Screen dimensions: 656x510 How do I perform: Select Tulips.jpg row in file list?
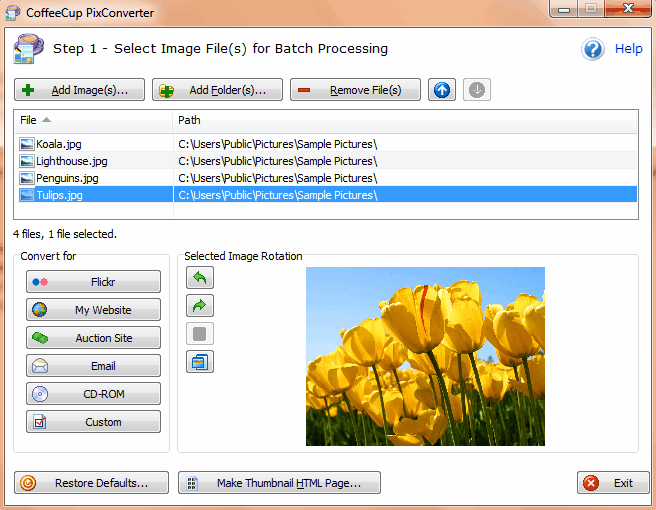326,195
